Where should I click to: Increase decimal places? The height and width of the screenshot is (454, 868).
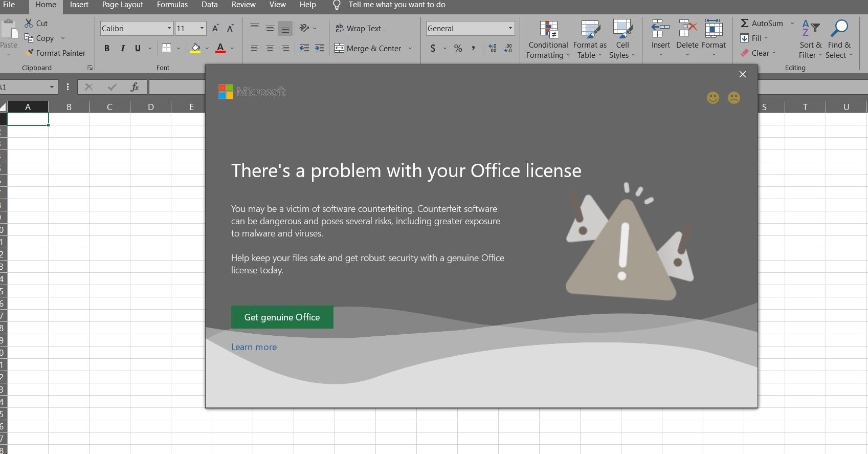point(493,48)
